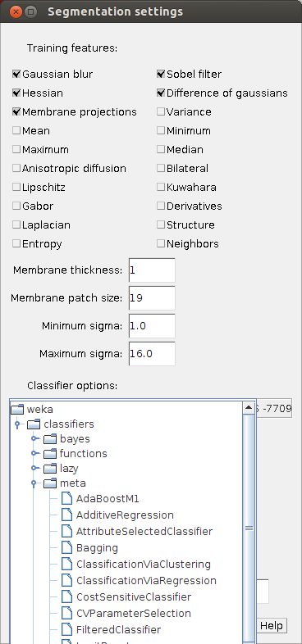Screen dimensions: 302x644
Task: Click the FilteredClassifier file icon
Action: click(66, 629)
